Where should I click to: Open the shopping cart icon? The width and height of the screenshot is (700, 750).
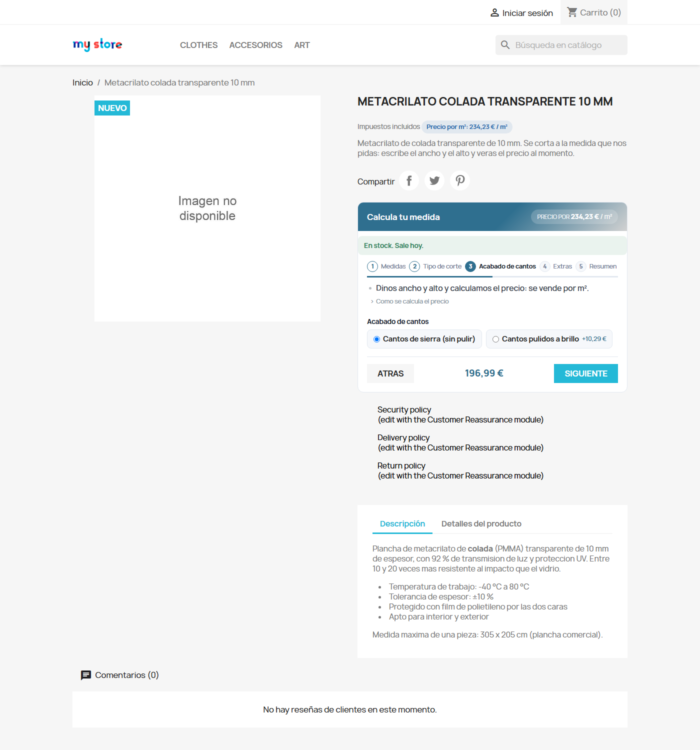[572, 12]
